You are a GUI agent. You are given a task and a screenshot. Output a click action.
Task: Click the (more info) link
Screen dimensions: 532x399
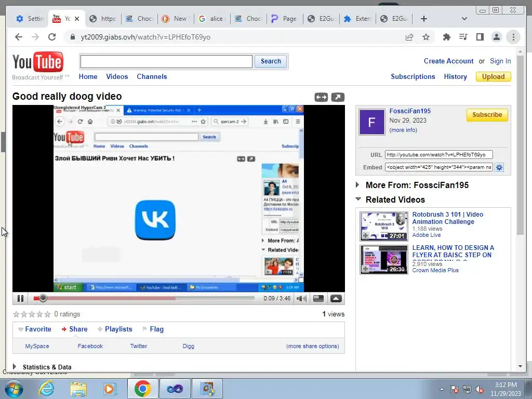pos(403,130)
